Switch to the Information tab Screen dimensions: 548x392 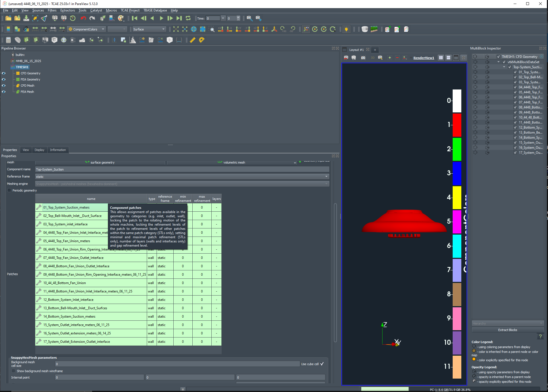pyautogui.click(x=58, y=150)
